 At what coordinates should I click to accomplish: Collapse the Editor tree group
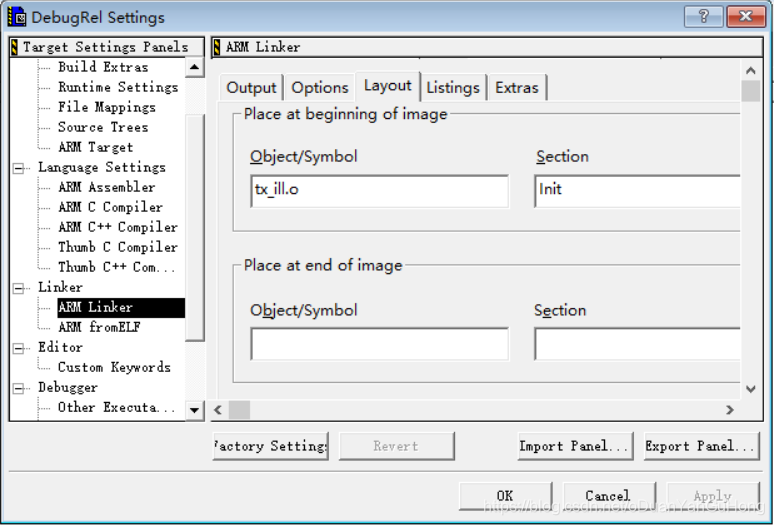point(18,348)
